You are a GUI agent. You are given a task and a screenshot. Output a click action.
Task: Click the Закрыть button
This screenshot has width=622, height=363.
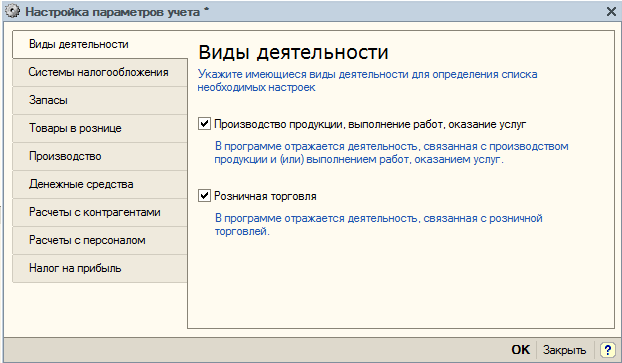pos(564,350)
